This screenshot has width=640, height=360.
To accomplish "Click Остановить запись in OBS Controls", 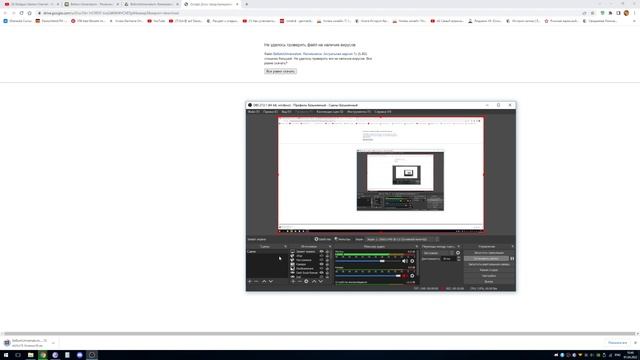I will coord(487,258).
